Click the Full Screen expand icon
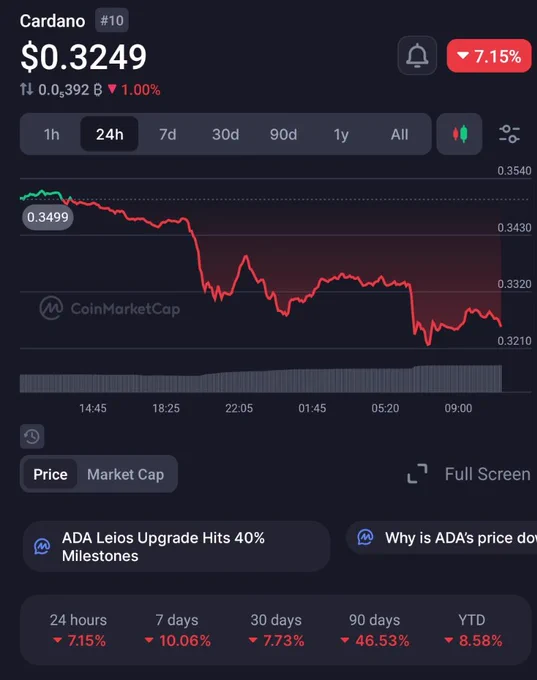The width and height of the screenshot is (537, 680). (x=417, y=474)
